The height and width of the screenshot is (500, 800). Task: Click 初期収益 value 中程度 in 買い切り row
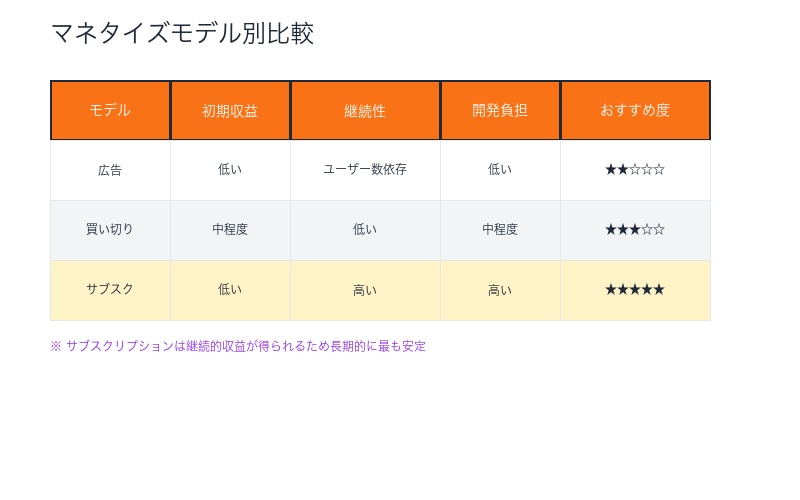[x=230, y=229]
